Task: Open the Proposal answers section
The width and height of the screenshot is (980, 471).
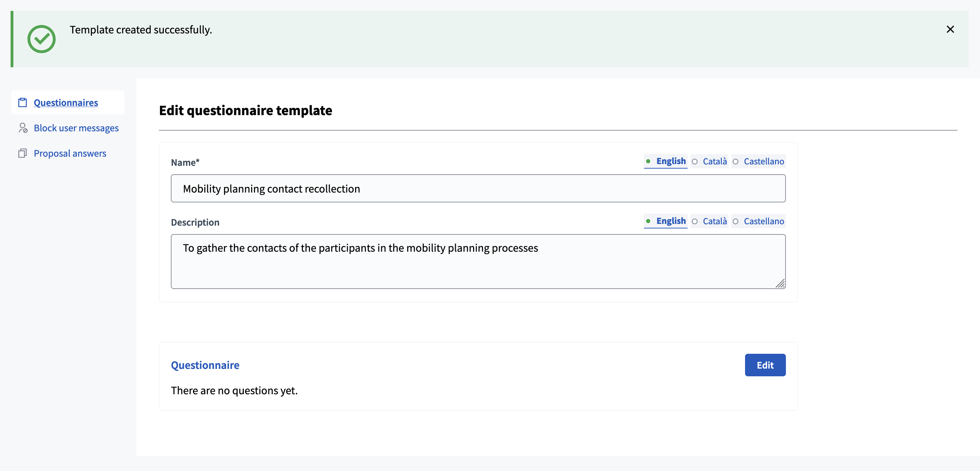Action: pos(70,153)
